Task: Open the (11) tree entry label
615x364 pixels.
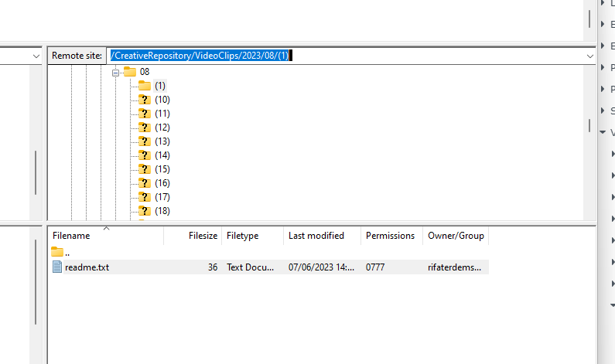Action: (x=162, y=114)
